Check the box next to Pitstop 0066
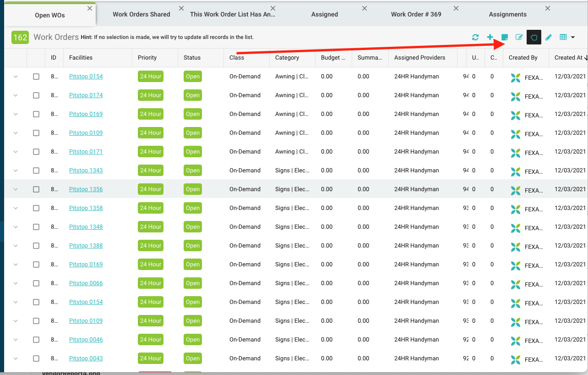This screenshot has height=375, width=588. (36, 283)
